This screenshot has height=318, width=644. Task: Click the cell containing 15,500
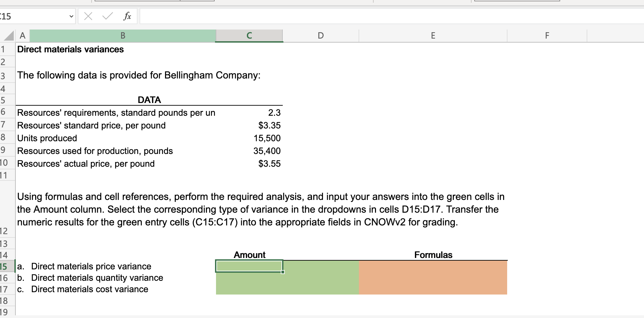click(267, 138)
